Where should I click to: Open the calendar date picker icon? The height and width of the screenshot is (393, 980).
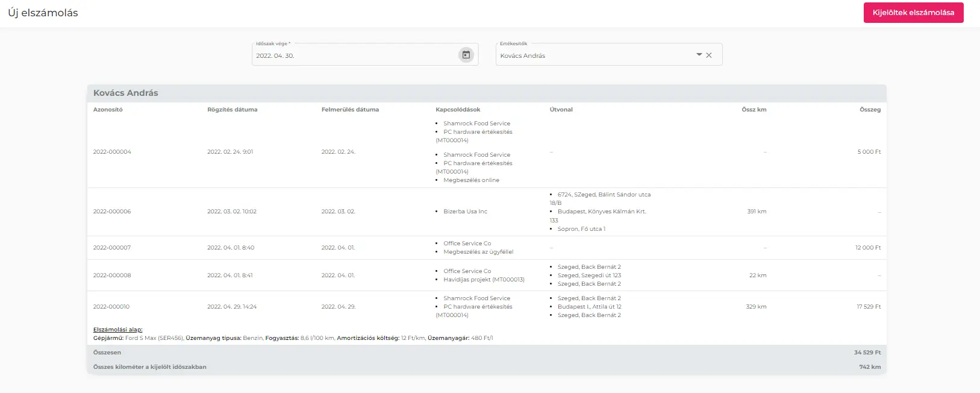pyautogui.click(x=466, y=55)
